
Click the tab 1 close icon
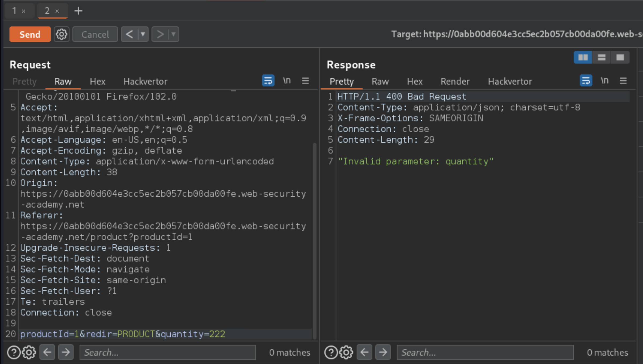point(24,11)
